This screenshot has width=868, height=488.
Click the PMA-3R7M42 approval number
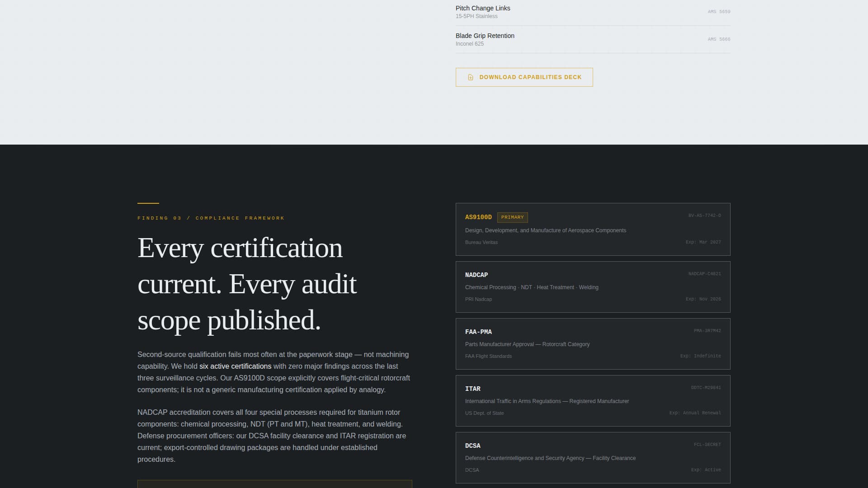point(707,331)
